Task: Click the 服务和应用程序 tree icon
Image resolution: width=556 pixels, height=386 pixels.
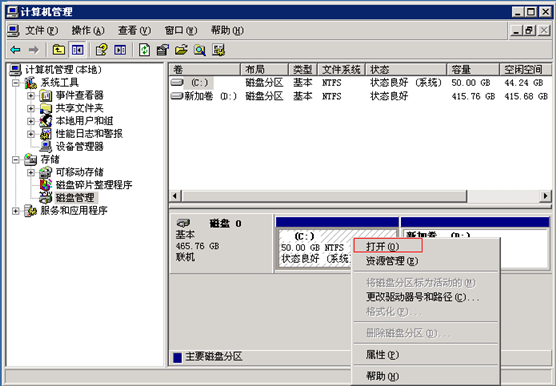Action: [x=30, y=211]
